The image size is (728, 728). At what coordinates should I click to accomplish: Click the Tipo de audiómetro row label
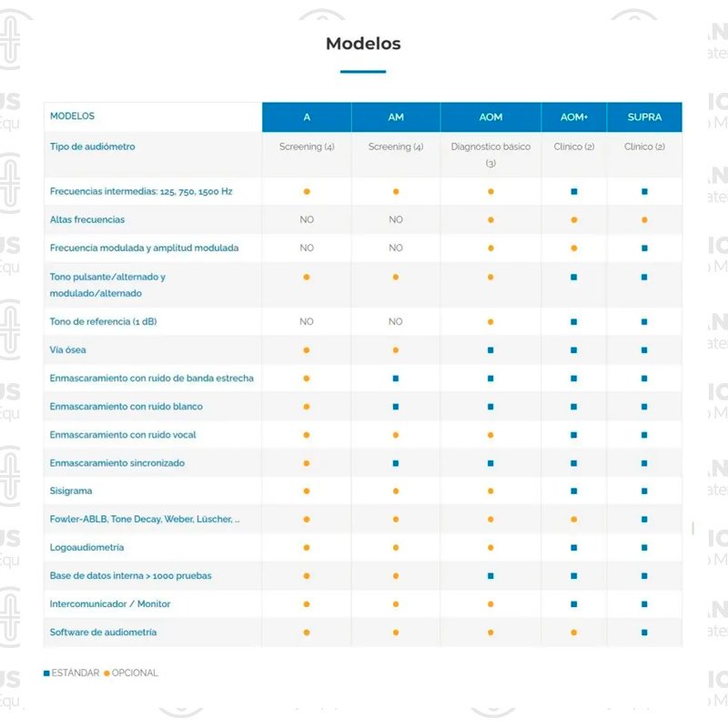tap(93, 147)
